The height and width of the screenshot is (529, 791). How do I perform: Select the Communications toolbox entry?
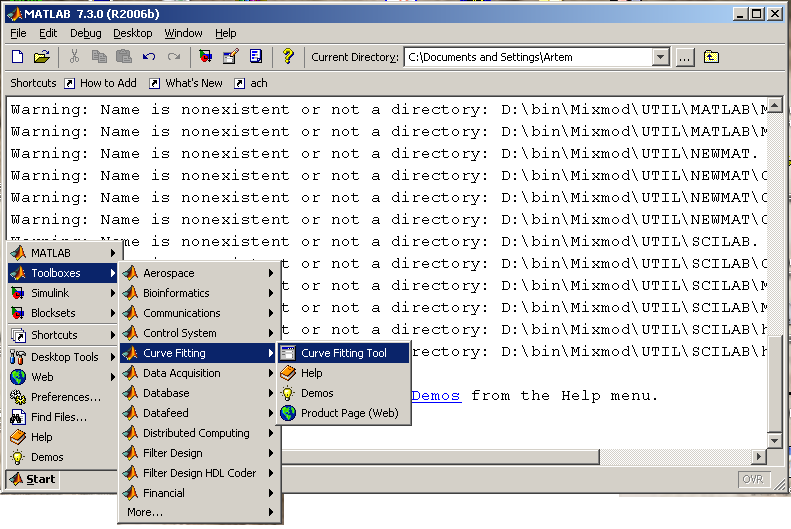pyautogui.click(x=199, y=313)
